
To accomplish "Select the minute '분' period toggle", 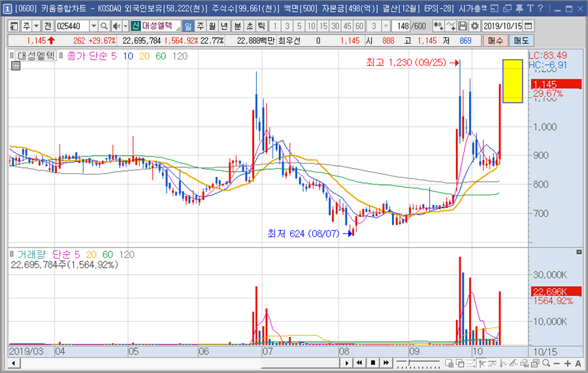I will tap(238, 26).
